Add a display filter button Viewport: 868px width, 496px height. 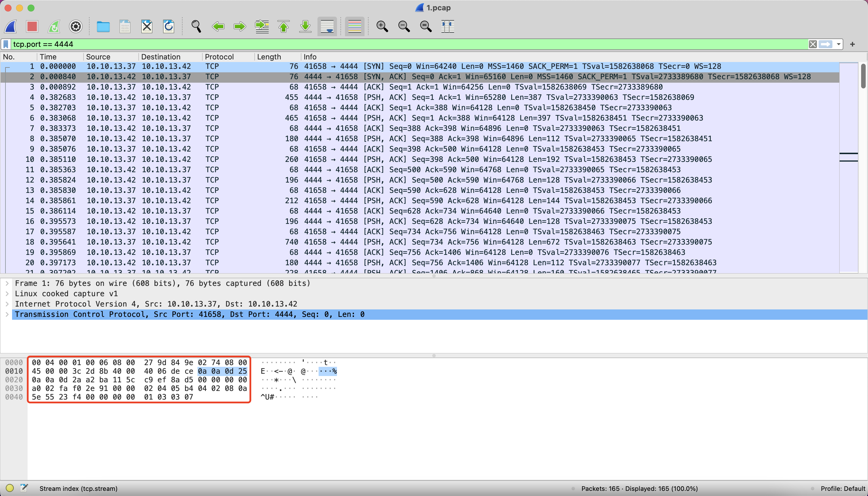(x=852, y=44)
